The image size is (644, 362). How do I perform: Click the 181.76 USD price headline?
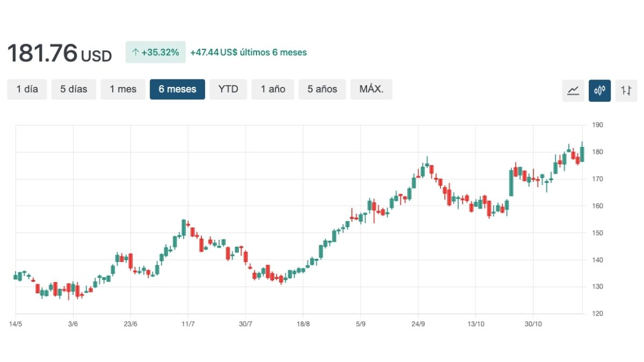(59, 54)
